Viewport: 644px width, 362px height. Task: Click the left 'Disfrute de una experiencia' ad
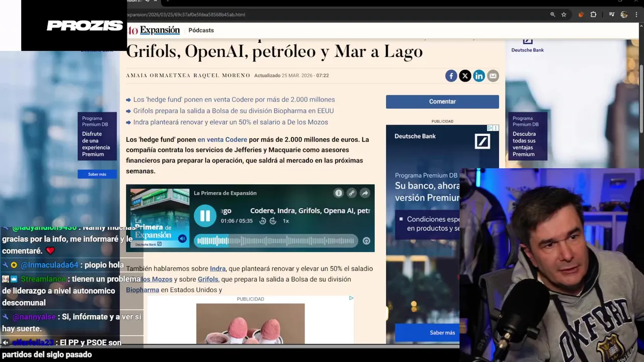pyautogui.click(x=97, y=137)
